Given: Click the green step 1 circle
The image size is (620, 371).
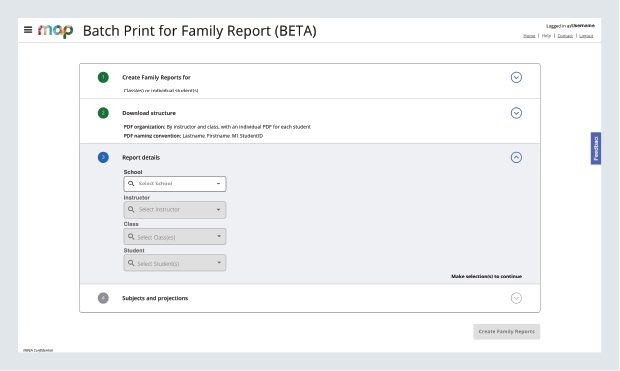Looking at the screenshot, I should point(103,77).
